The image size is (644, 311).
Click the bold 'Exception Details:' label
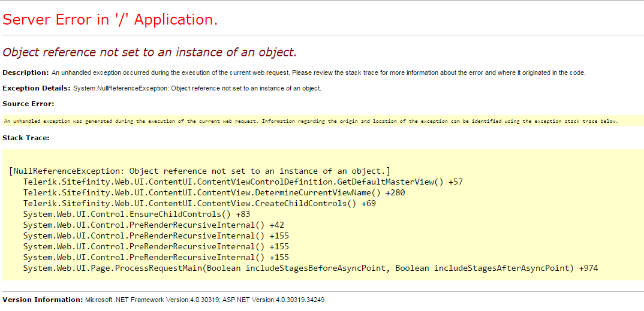pyautogui.click(x=37, y=88)
